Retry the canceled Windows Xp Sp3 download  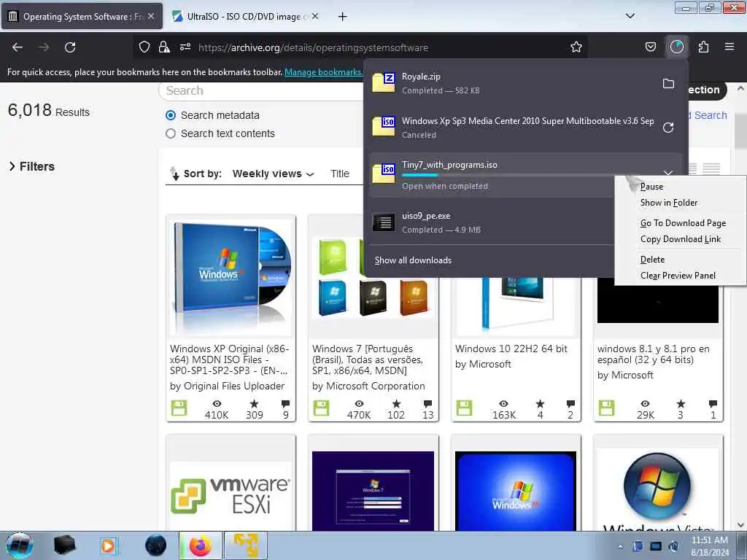pos(668,128)
